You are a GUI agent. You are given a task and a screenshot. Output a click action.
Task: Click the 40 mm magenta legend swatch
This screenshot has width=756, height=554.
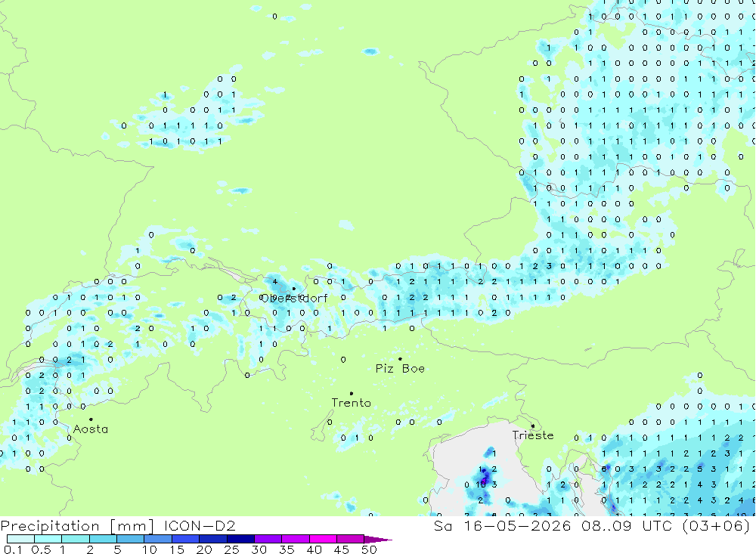tap(323, 539)
